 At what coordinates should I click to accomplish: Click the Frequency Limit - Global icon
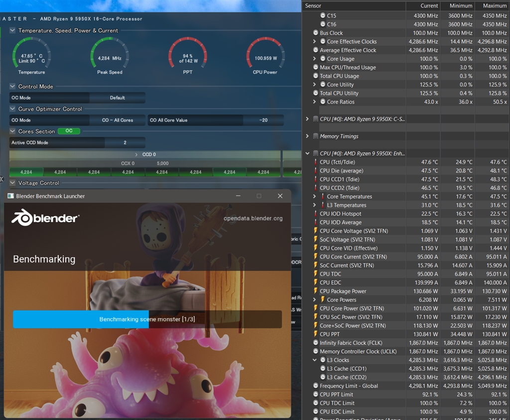pyautogui.click(x=315, y=386)
